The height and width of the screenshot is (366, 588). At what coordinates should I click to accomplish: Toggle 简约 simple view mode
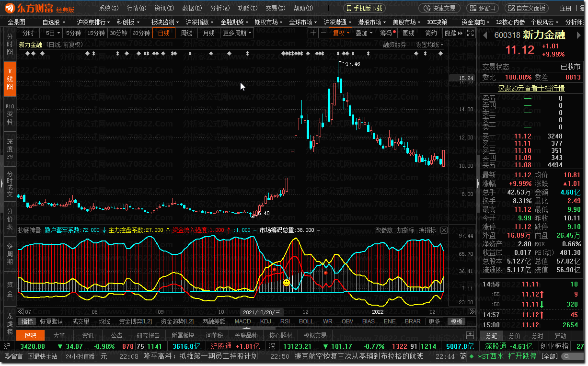coord(431,33)
